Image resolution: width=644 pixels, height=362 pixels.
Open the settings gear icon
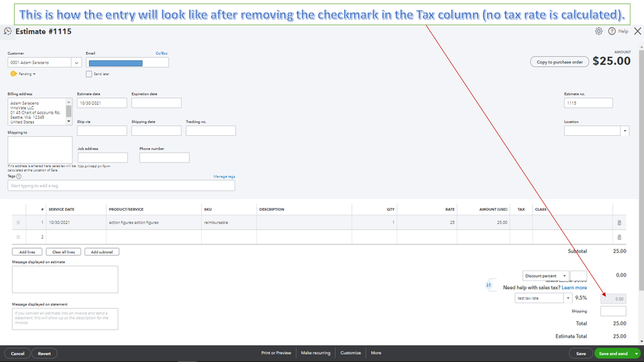pos(599,31)
